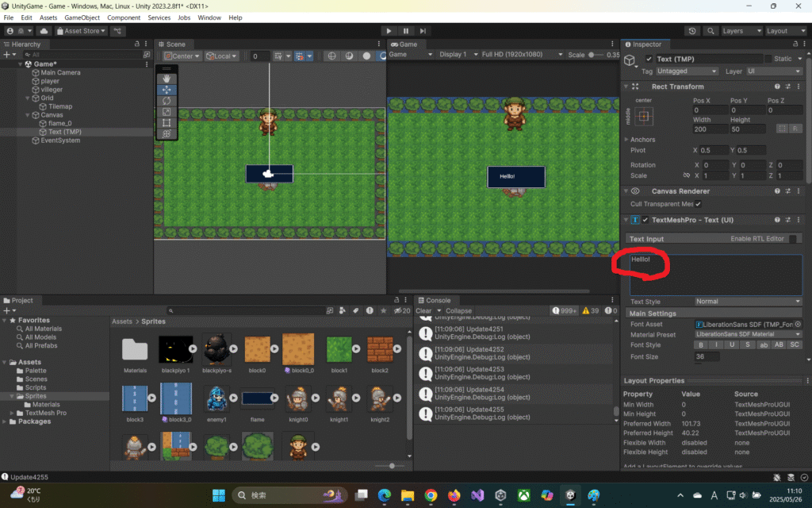Click the Font Asset object picker circle
The height and width of the screenshot is (508, 812).
pyautogui.click(x=798, y=324)
